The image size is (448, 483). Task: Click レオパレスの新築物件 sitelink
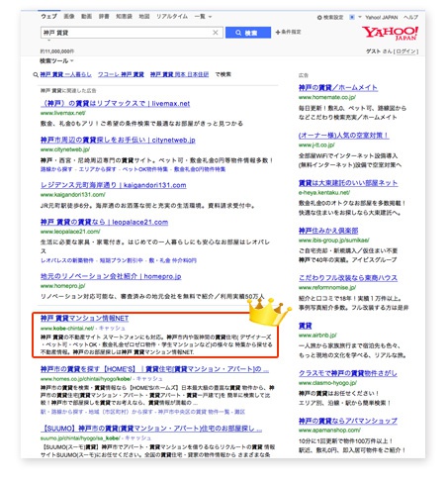pos(67,260)
